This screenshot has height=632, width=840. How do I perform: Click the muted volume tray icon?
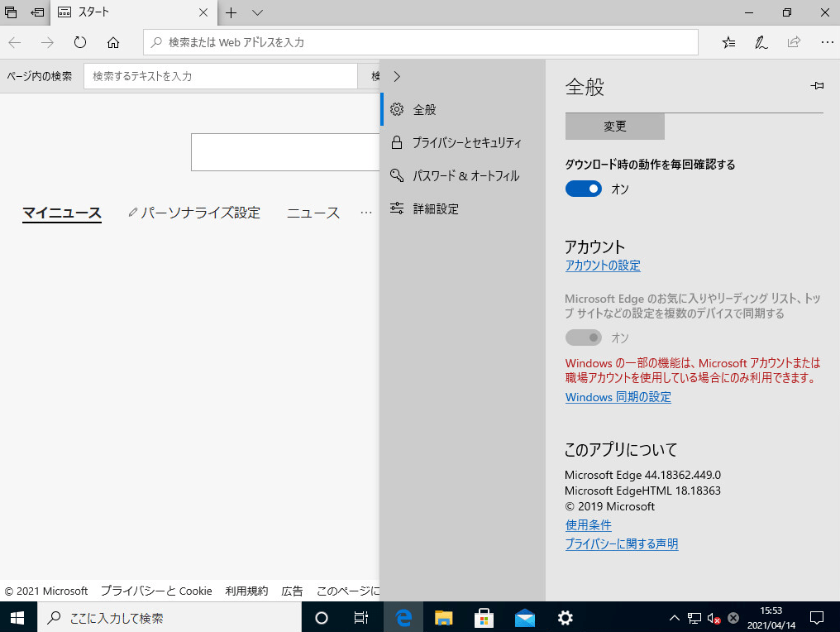point(714,618)
